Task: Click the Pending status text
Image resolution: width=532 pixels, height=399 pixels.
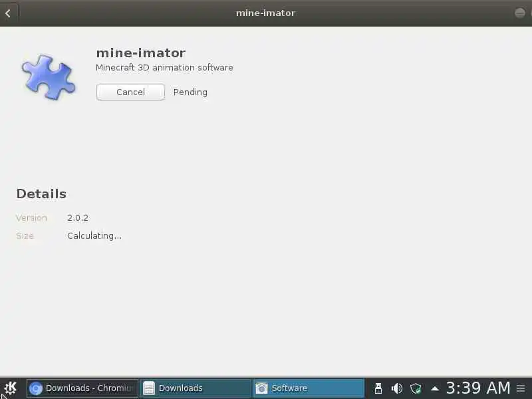Action: (190, 92)
